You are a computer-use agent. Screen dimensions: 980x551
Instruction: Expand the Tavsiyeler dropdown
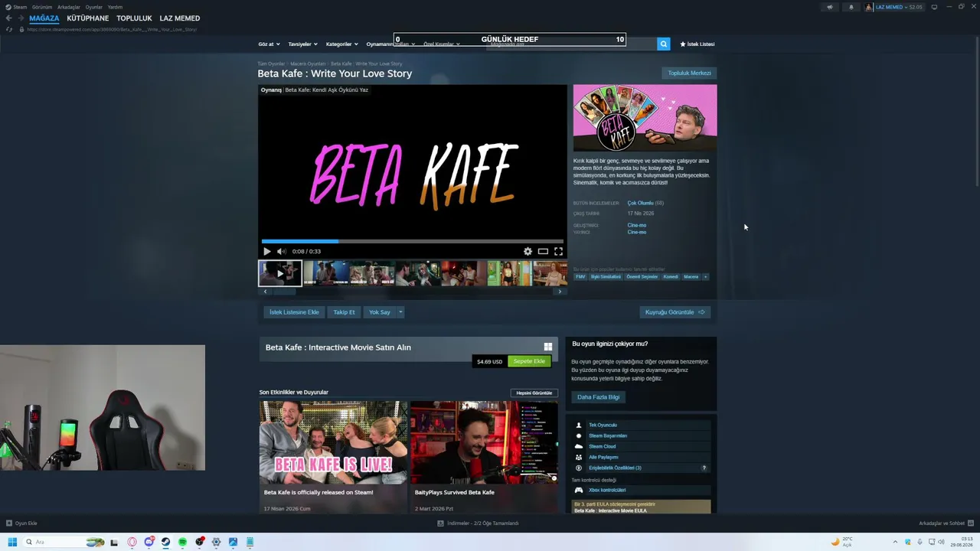click(302, 44)
